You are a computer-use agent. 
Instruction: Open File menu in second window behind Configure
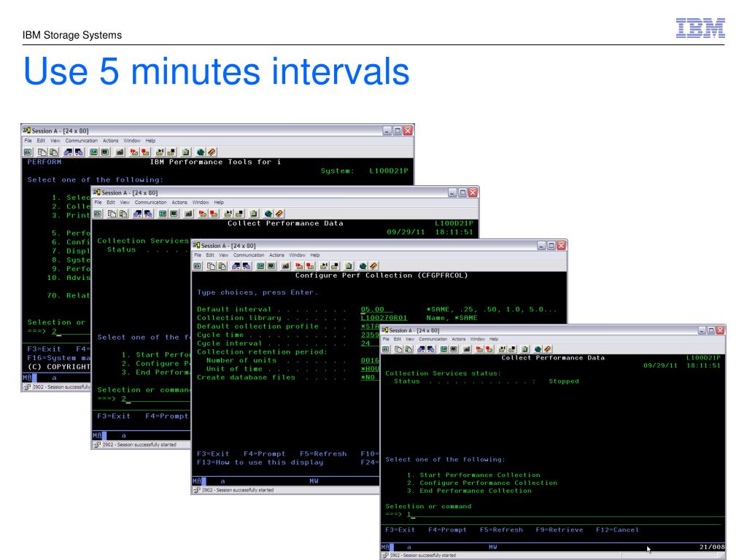(x=98, y=203)
